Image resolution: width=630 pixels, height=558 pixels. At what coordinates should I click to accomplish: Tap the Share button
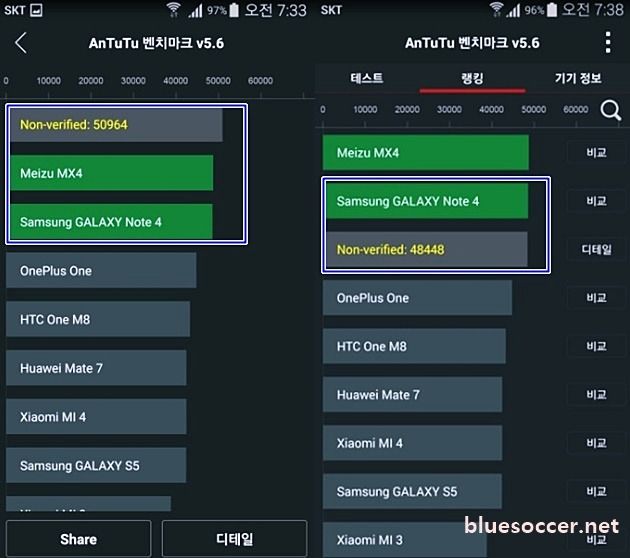(78, 539)
